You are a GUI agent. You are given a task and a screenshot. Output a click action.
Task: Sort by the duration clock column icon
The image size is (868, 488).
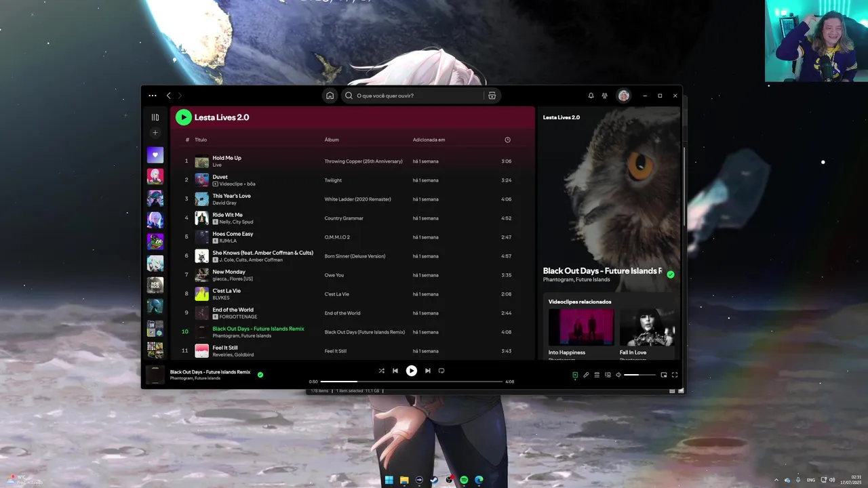pyautogui.click(x=507, y=140)
